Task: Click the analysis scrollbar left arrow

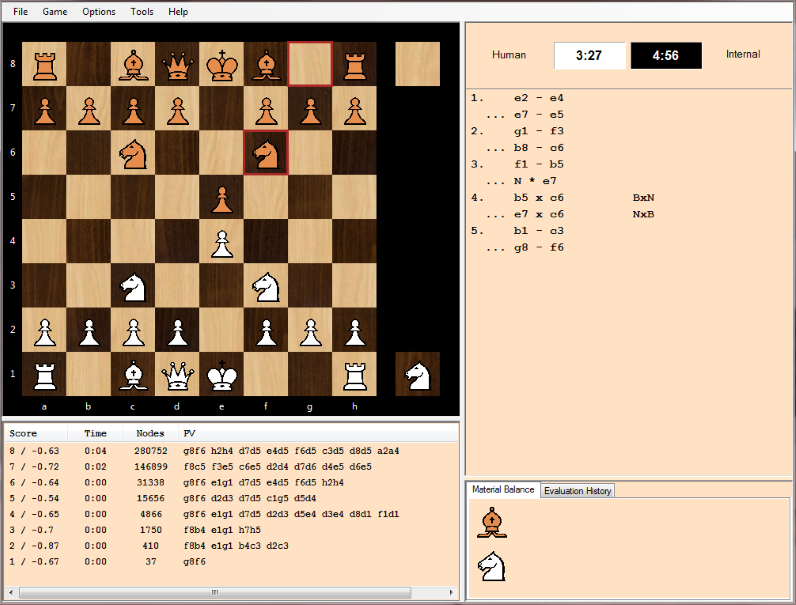Action: point(11,592)
